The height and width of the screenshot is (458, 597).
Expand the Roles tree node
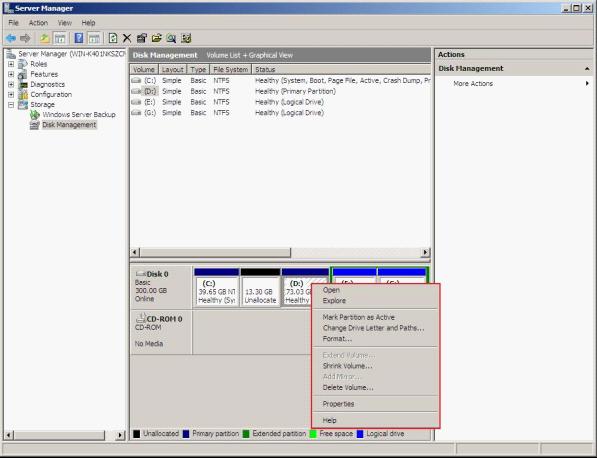click(11, 64)
